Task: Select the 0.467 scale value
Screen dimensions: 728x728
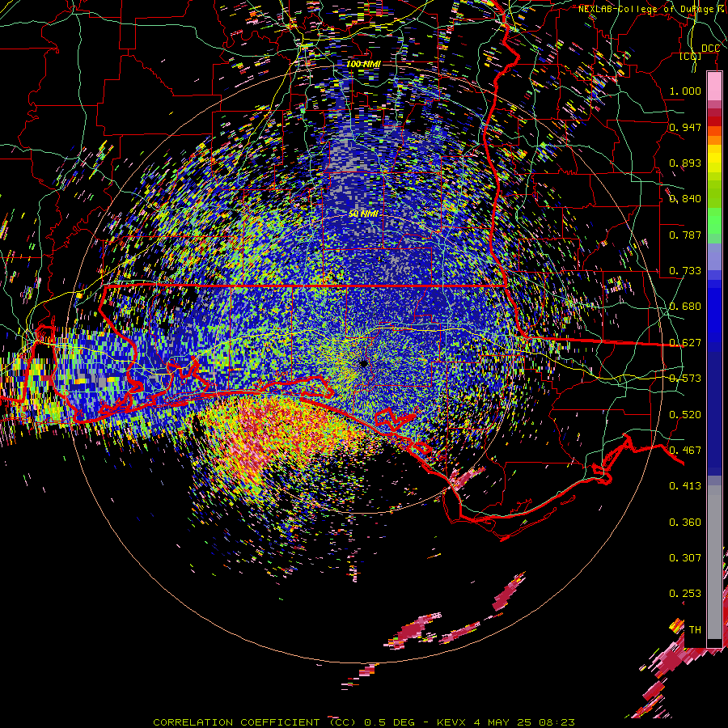Action: tap(685, 450)
